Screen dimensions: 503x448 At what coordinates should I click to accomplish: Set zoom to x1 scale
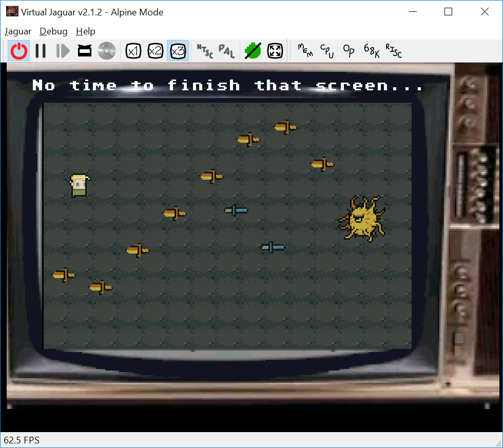[133, 51]
